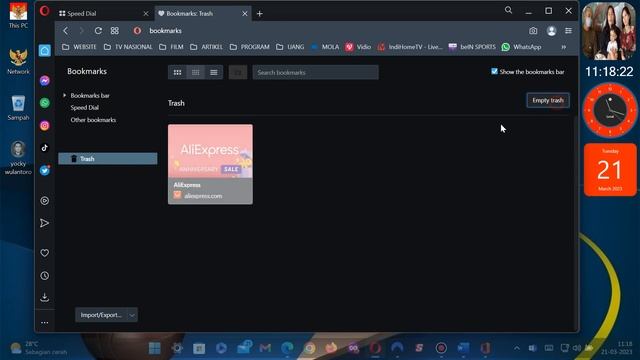640x360 pixels.
Task: Open Sampah recycle bin desktop icon
Action: pyautogui.click(x=18, y=108)
